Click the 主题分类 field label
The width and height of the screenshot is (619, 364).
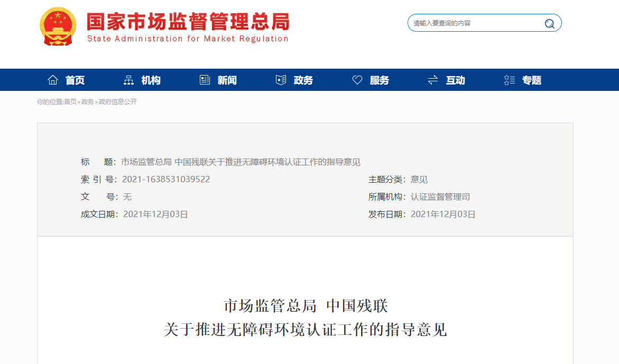[x=387, y=180]
